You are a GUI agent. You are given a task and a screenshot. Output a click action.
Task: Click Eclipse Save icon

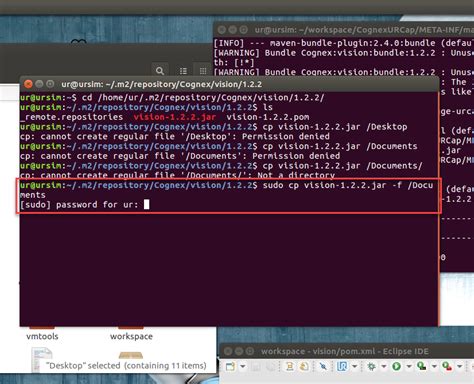pos(256,366)
